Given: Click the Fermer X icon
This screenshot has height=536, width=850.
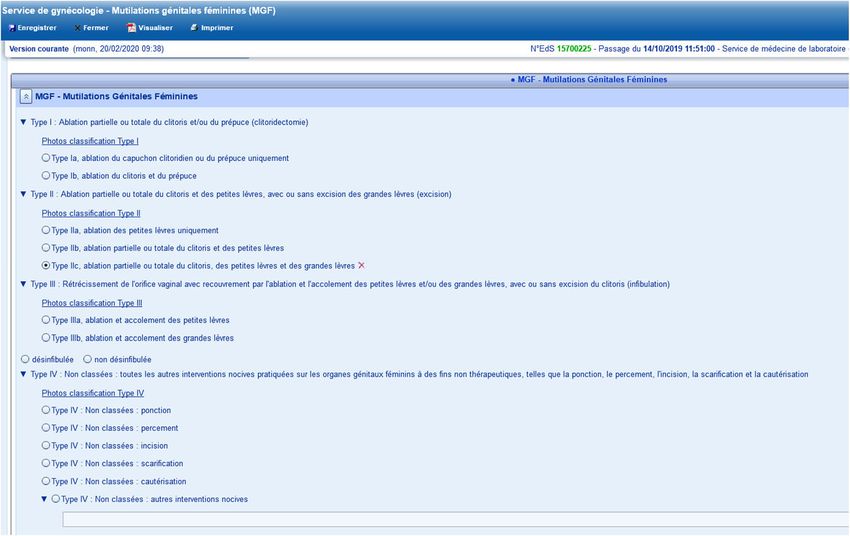Looking at the screenshot, I should pos(78,28).
